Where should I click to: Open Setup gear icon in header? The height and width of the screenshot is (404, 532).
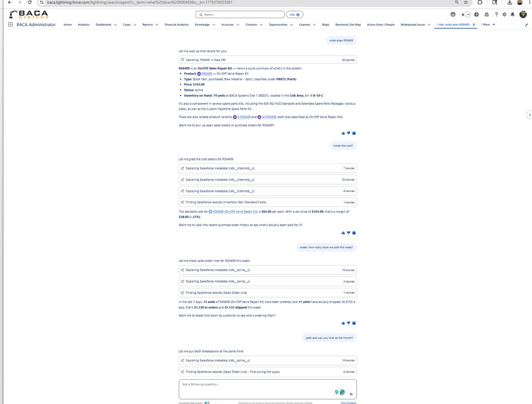505,15
